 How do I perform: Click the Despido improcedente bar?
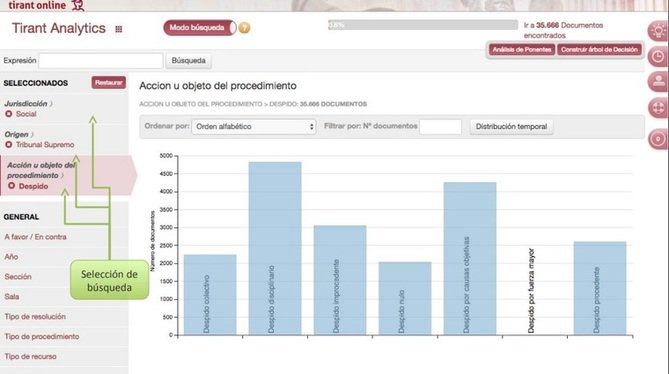click(340, 280)
